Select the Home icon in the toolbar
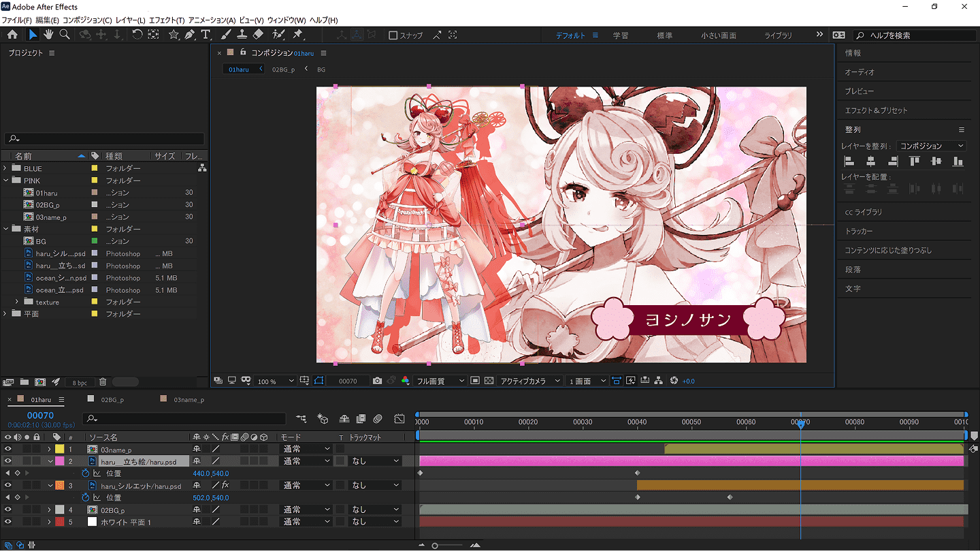Screen dimensions: 980x551 tap(12, 35)
